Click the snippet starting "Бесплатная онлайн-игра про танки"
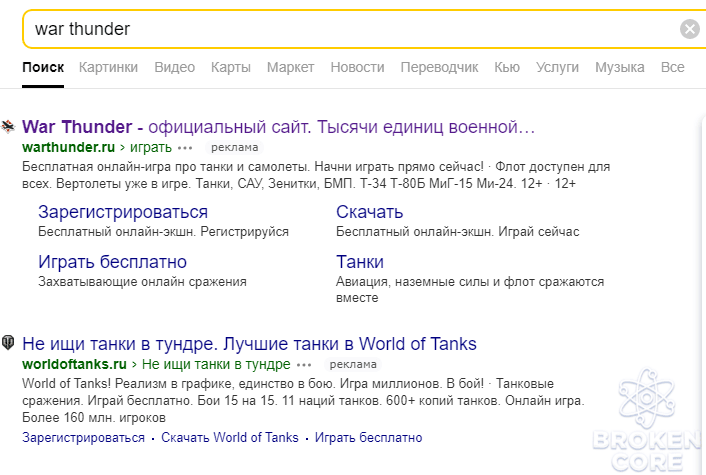Image resolution: width=706 pixels, height=475 pixels. 316,175
